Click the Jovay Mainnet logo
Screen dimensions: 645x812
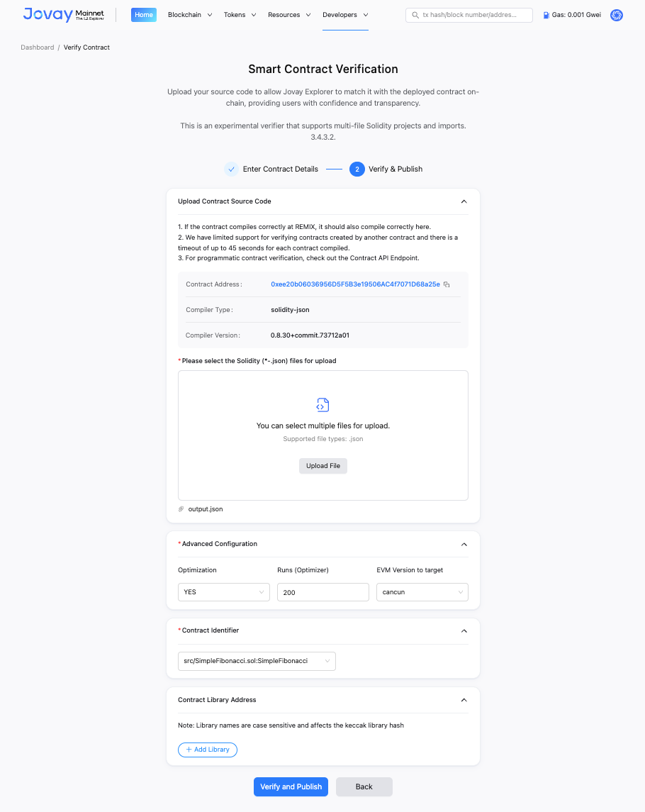(x=63, y=14)
